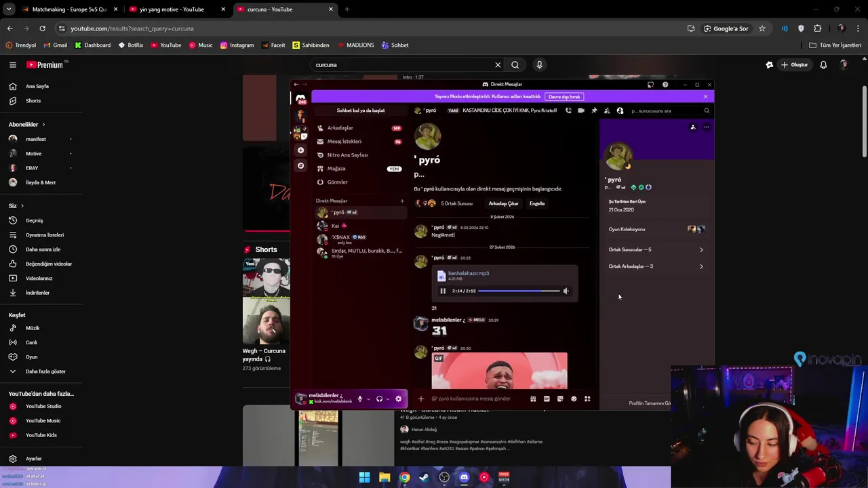Open pinned messages in Discord chat

(594, 110)
